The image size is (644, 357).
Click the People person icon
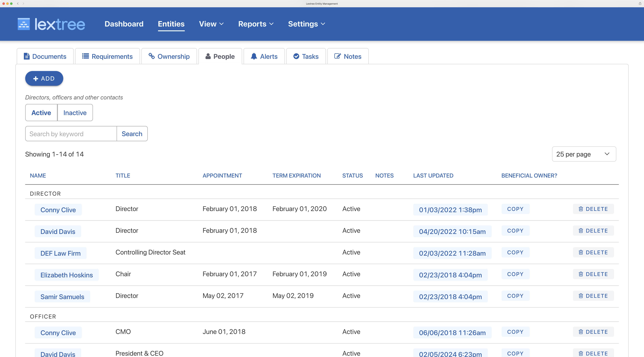(x=208, y=56)
